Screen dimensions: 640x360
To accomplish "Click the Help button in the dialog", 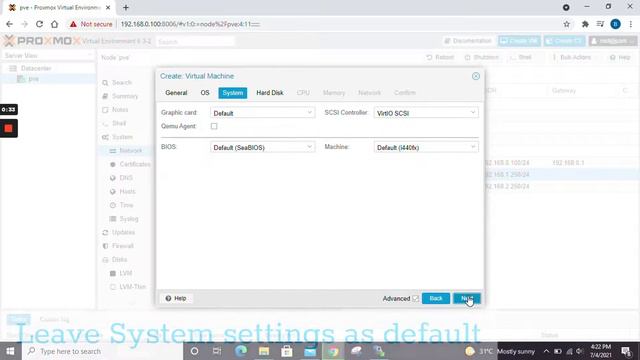I will tap(176, 298).
